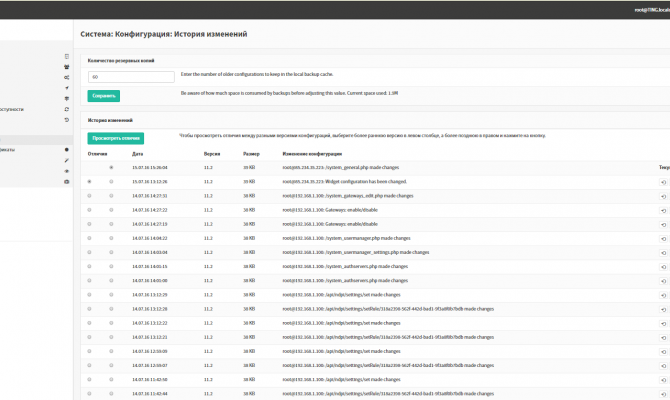
Task: Click the root@ITMG.local user label
Action: pyautogui.click(x=648, y=11)
